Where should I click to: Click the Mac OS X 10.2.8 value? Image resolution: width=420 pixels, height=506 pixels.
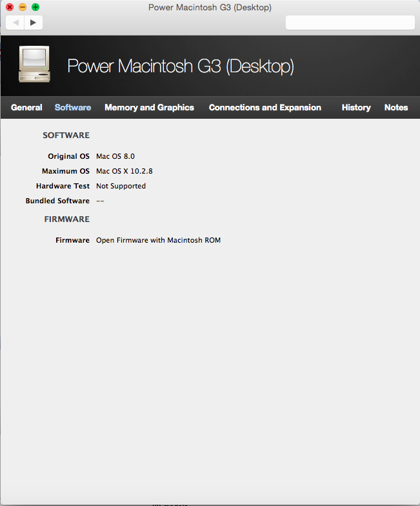click(124, 171)
